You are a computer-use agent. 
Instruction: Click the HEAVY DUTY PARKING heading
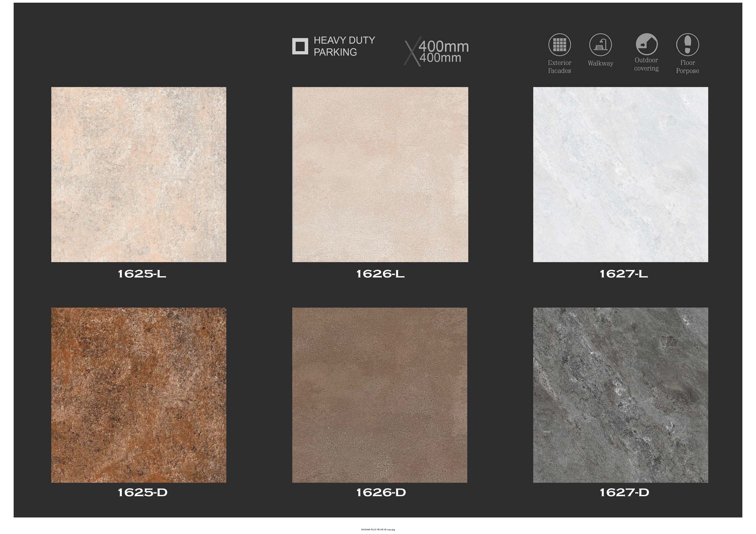(x=344, y=46)
